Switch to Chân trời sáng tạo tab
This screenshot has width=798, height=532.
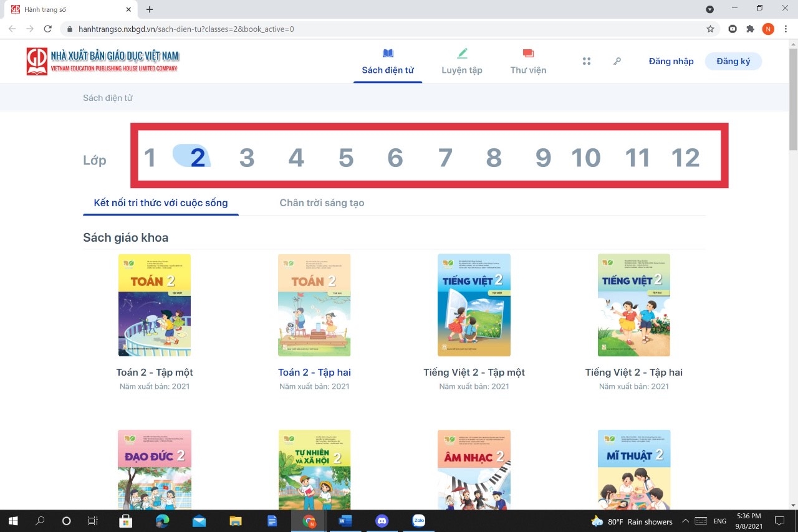click(x=322, y=203)
